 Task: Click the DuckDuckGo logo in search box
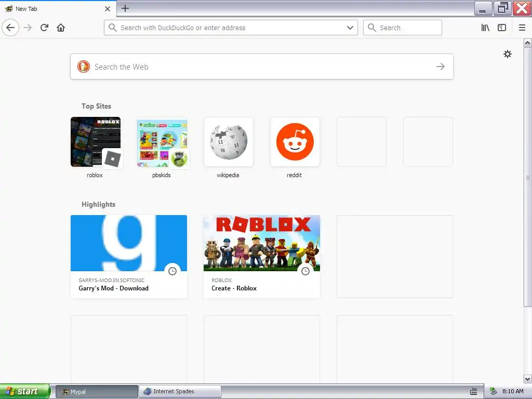84,66
